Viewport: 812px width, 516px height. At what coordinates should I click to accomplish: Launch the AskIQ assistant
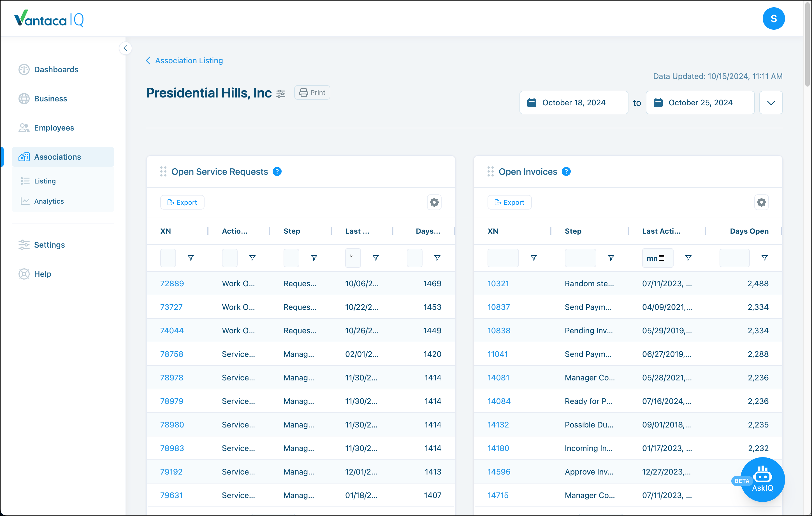[763, 479]
